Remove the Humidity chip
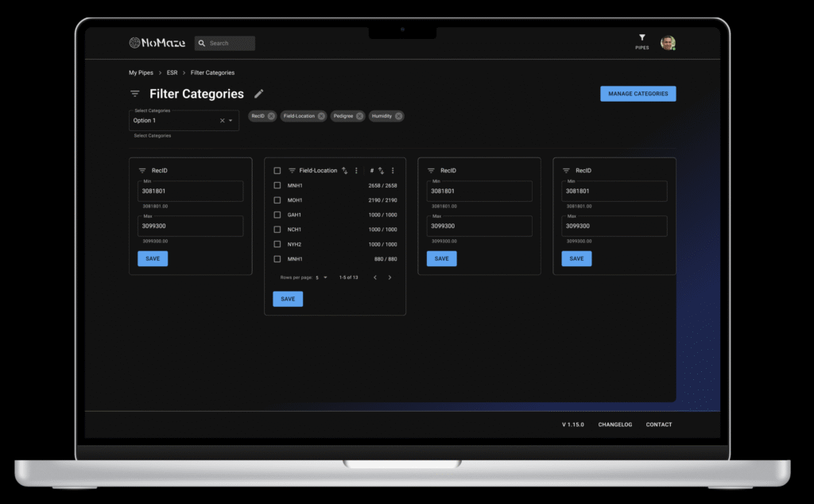 click(398, 116)
